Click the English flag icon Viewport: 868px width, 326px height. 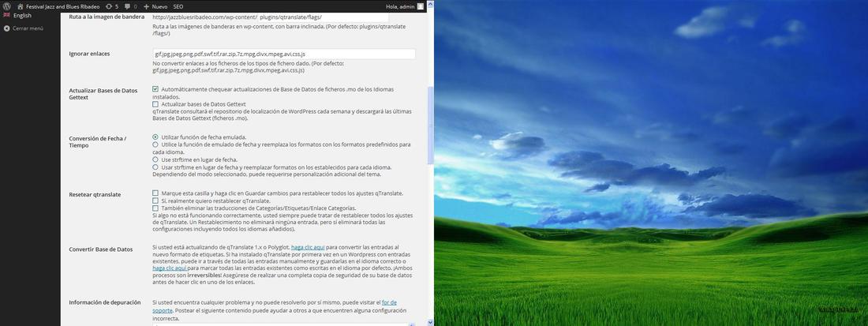[6, 16]
